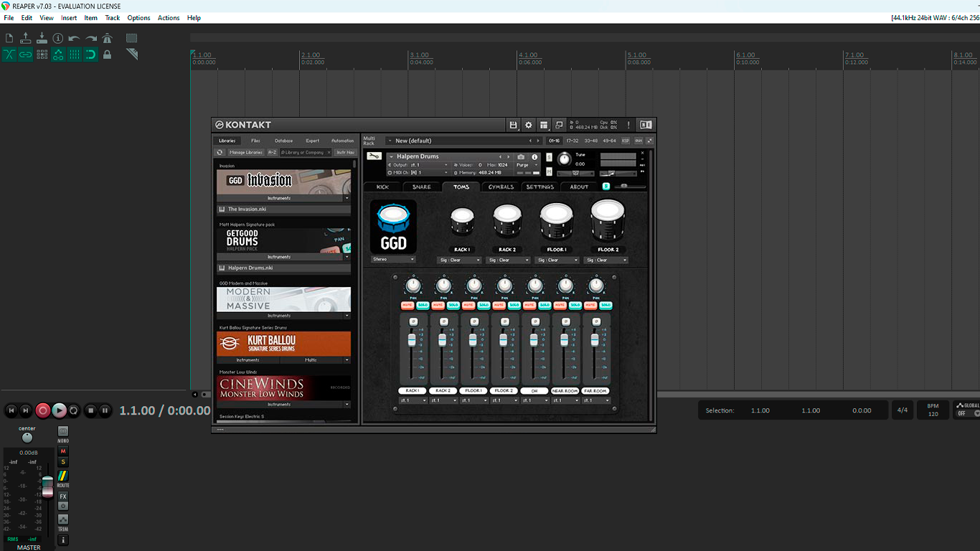Viewport: 980px width, 551px height.
Task: Create a new project in the REAPER toolbar
Action: click(9, 38)
